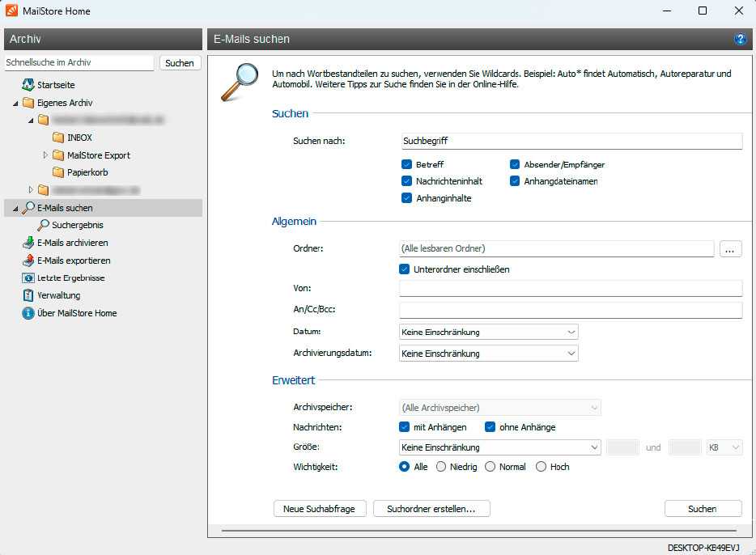This screenshot has width=756, height=555.
Task: Select the INBOX folder icon
Action: 58,138
